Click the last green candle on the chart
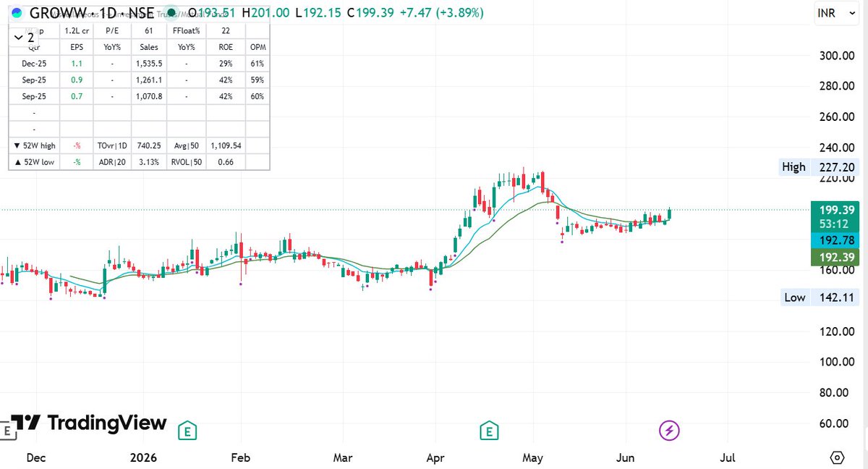Viewport: 868px width, 469px height. [670, 214]
